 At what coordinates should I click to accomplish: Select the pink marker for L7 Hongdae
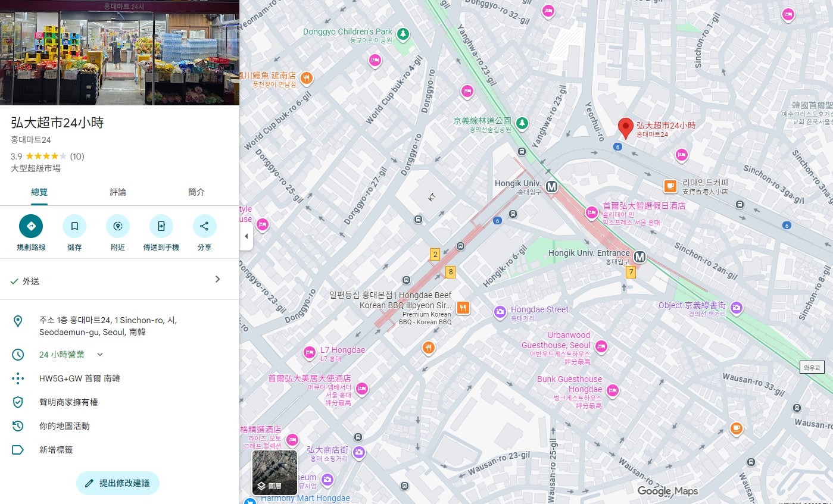point(310,353)
